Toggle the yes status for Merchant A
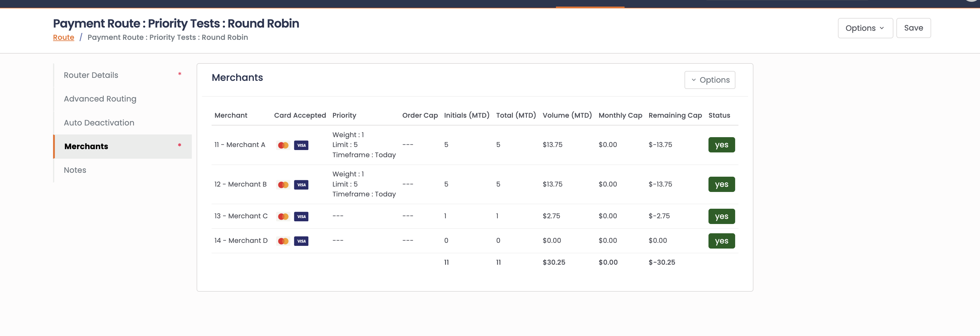This screenshot has width=980, height=336. pos(721,145)
